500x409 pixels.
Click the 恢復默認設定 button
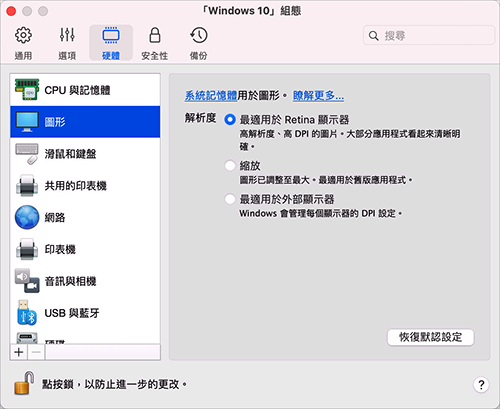[x=430, y=337]
